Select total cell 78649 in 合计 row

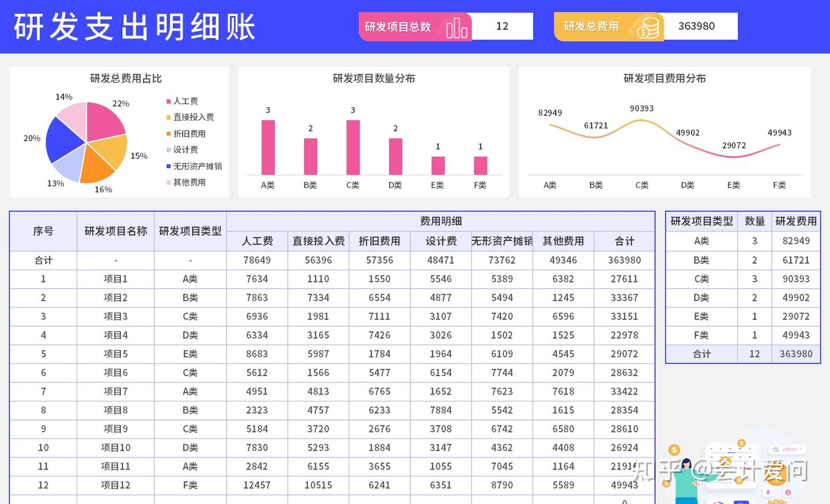[257, 260]
